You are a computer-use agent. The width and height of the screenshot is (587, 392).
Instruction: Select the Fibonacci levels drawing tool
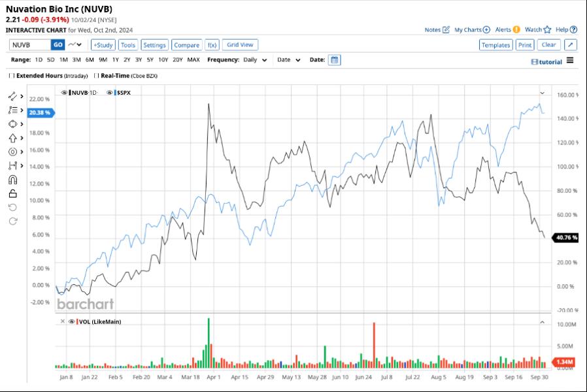pos(12,110)
